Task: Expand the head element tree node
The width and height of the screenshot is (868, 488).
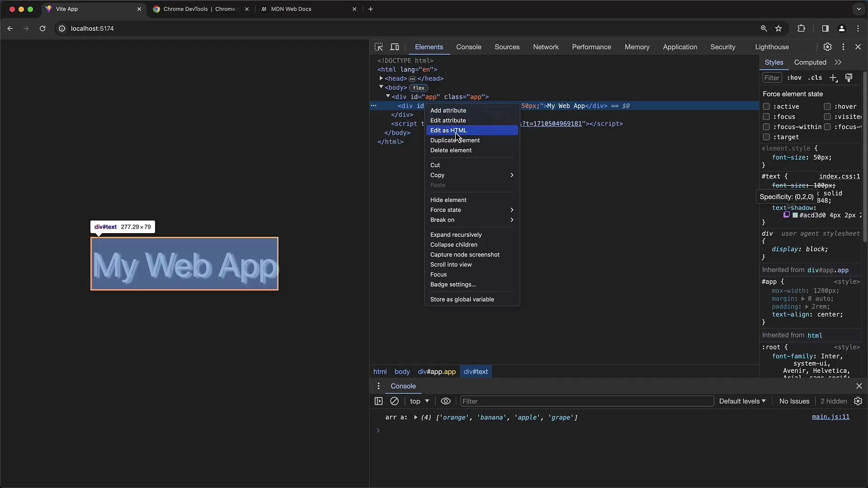Action: (x=381, y=78)
